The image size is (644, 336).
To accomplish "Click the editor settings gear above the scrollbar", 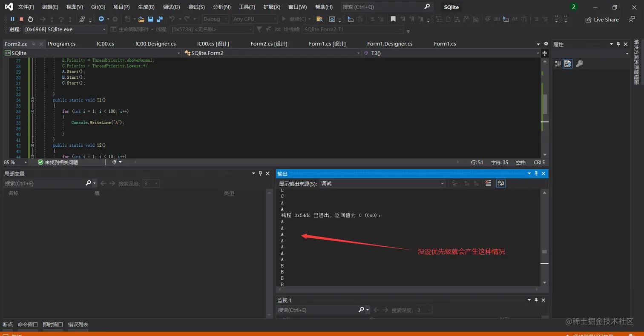I will click(x=546, y=44).
